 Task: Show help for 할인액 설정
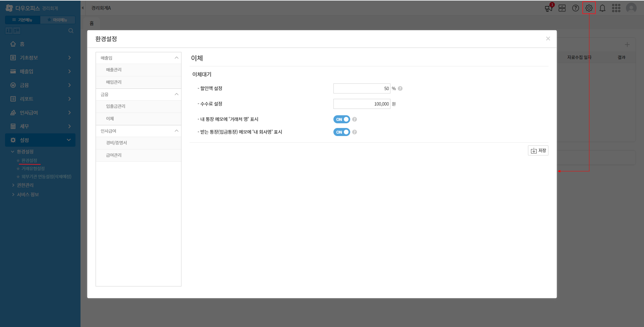pos(400,89)
